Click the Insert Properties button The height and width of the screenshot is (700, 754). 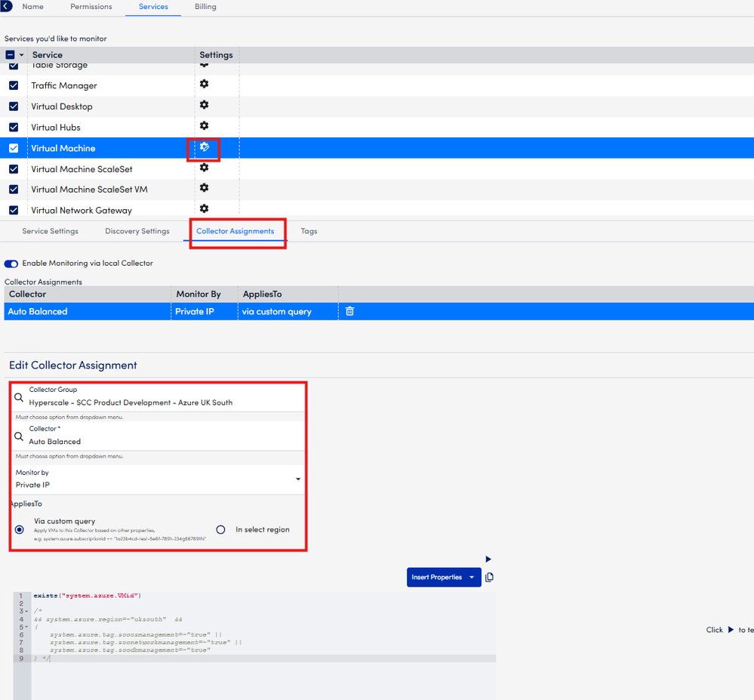click(x=437, y=578)
